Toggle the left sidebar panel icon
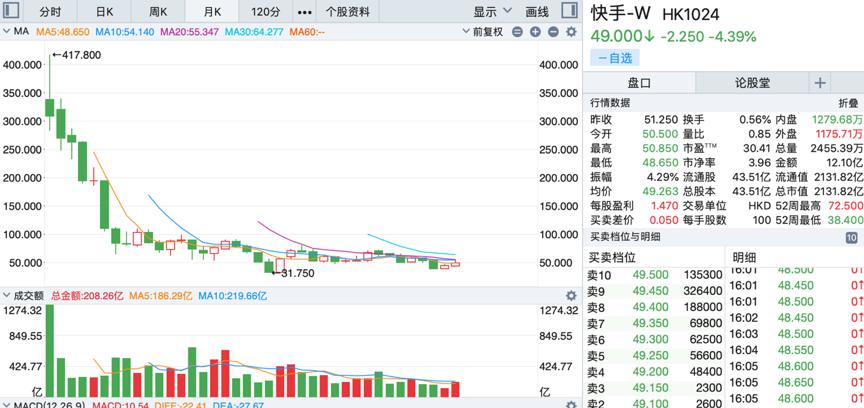Image resolution: width=864 pixels, height=408 pixels. (x=11, y=10)
